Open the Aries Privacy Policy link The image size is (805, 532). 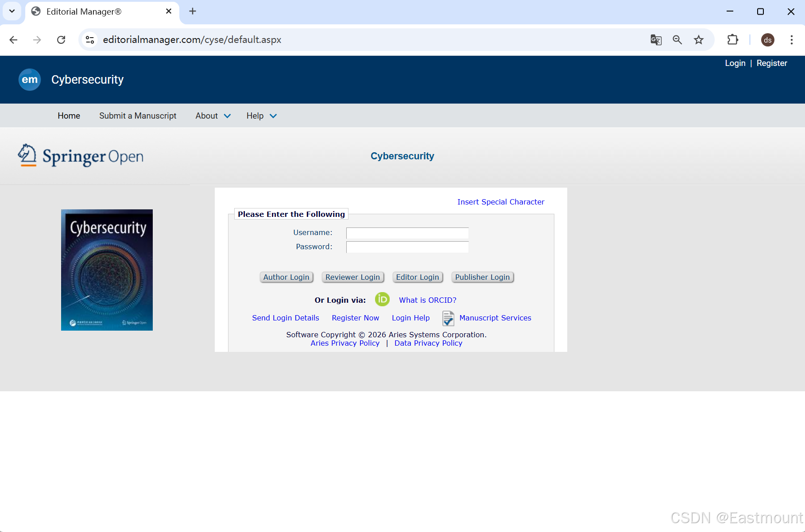coord(345,343)
